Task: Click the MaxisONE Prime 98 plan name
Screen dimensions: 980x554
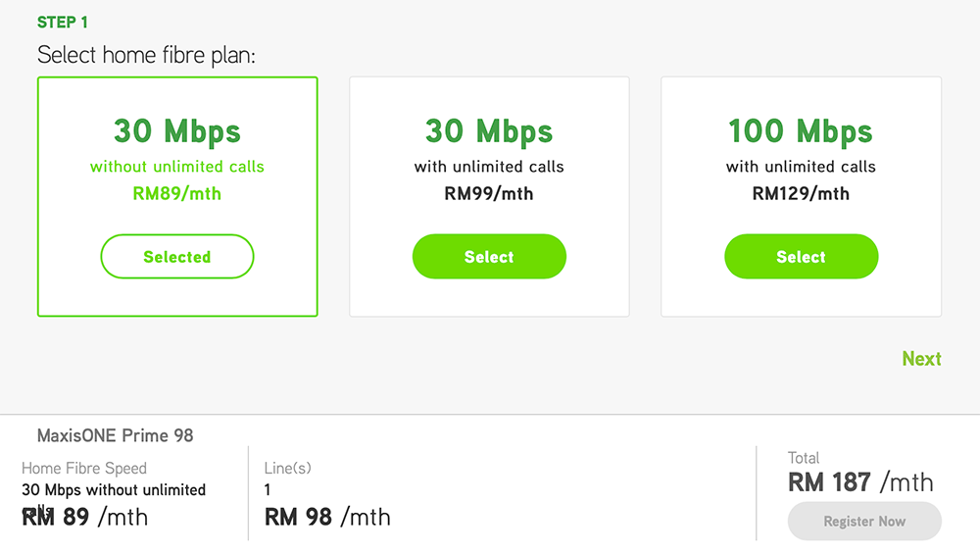Action: (x=116, y=435)
